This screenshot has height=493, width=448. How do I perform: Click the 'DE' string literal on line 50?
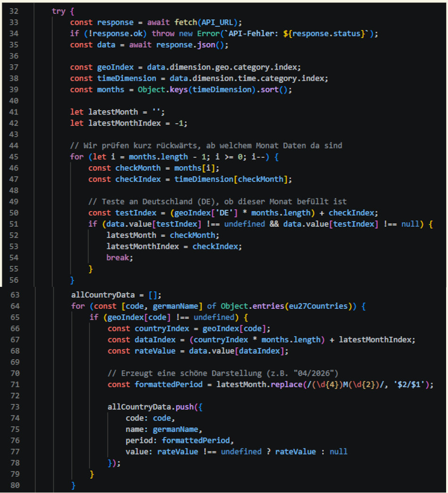pyautogui.click(x=224, y=213)
